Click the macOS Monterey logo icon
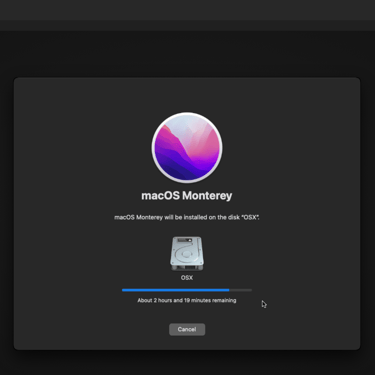 point(187,147)
